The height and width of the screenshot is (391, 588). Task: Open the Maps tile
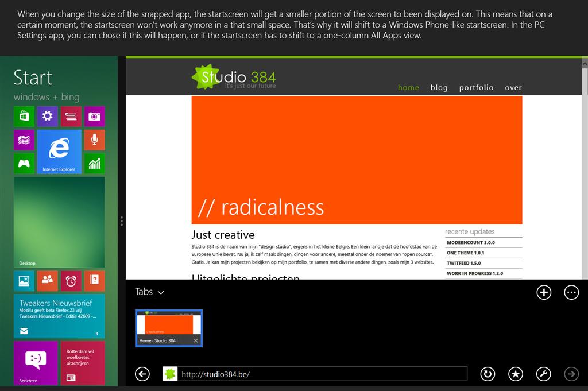[24, 140]
